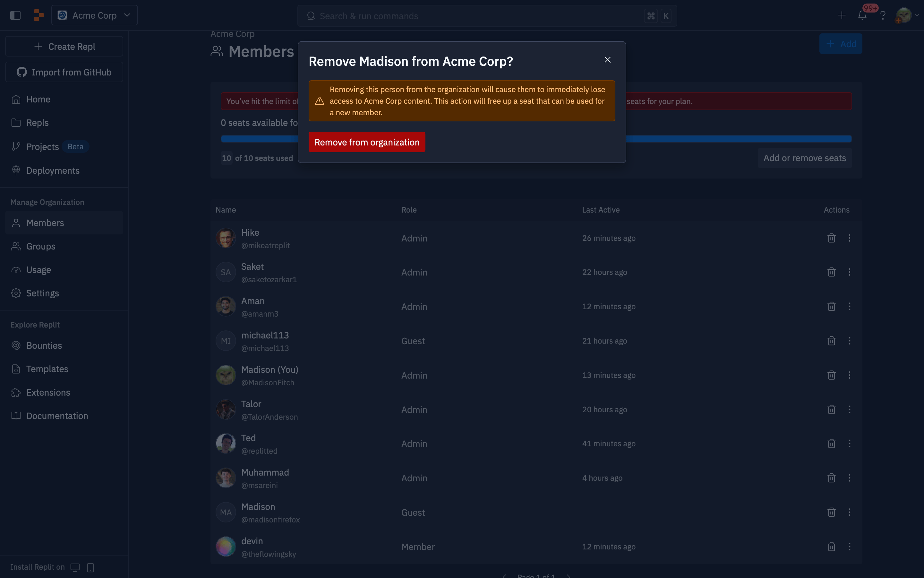924x578 pixels.
Task: Open the help question mark icon
Action: (x=882, y=15)
